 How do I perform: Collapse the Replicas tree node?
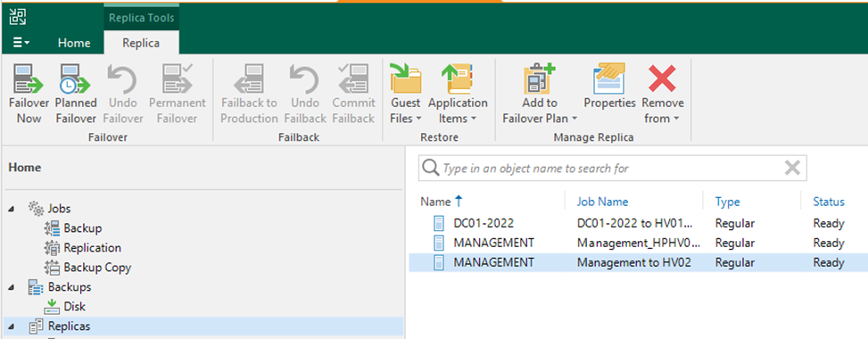[x=12, y=327]
